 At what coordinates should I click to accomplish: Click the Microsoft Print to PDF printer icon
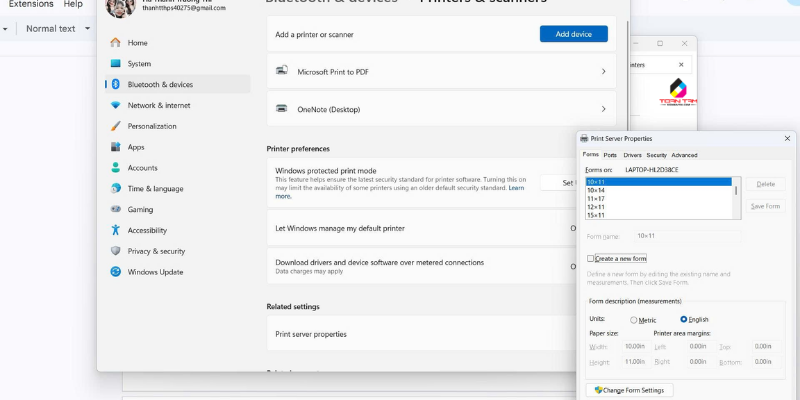click(x=281, y=72)
